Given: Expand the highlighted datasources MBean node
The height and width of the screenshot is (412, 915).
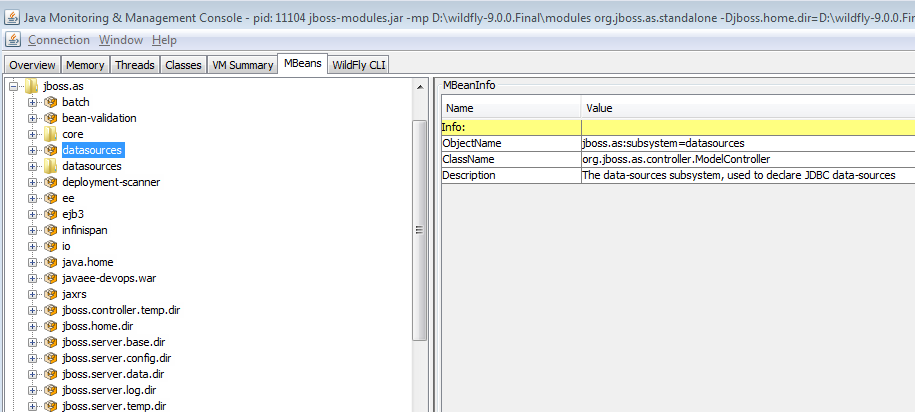Looking at the screenshot, I should (33, 150).
